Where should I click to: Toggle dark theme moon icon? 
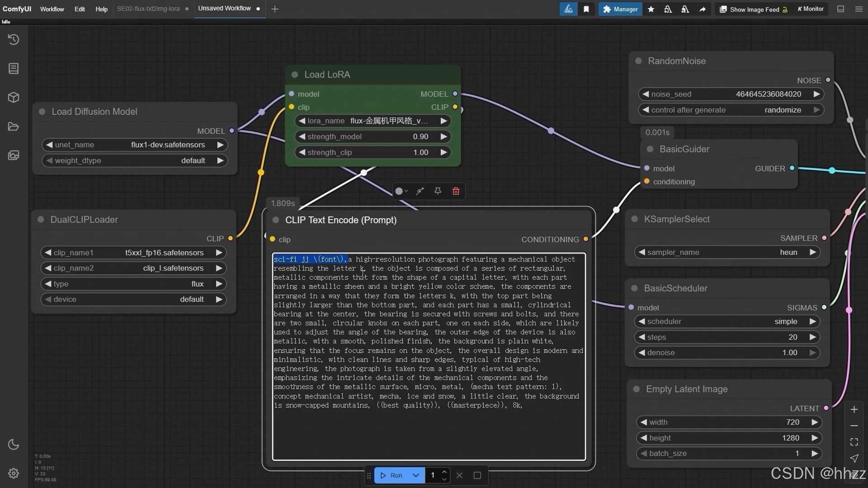14,445
